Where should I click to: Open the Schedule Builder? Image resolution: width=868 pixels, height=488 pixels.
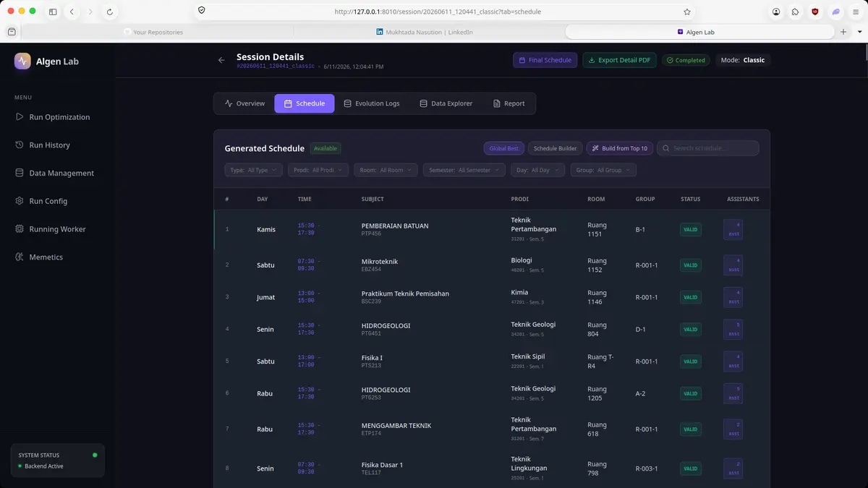[x=555, y=148]
